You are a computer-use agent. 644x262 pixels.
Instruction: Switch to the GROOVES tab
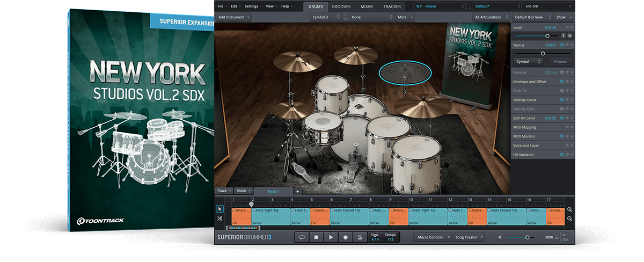pos(341,6)
